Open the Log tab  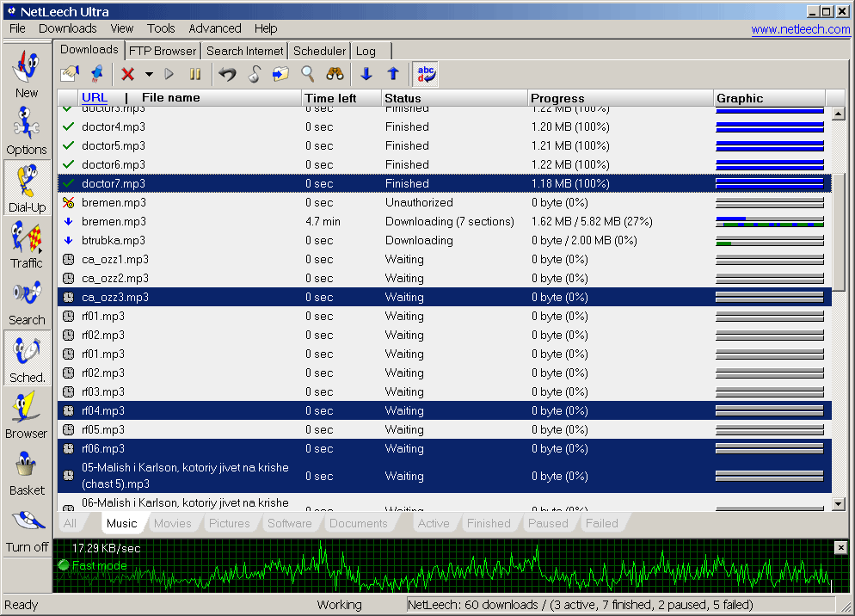(x=372, y=51)
